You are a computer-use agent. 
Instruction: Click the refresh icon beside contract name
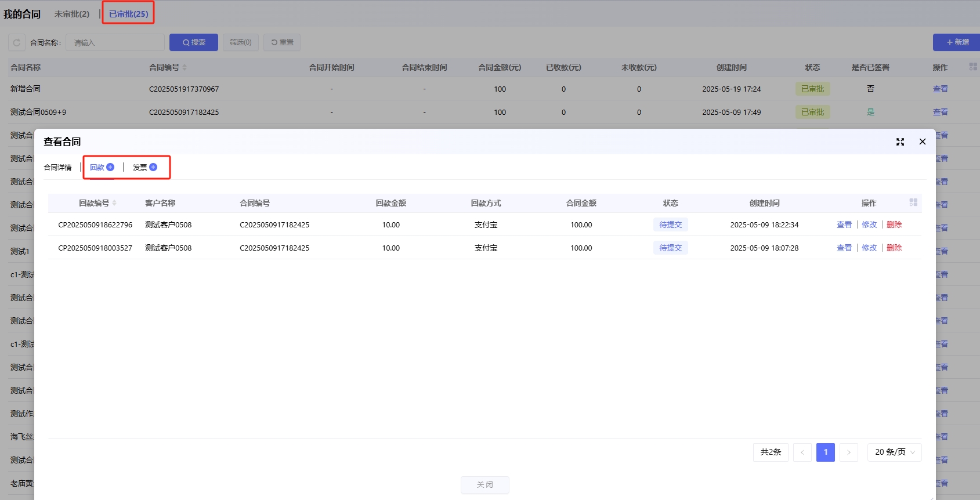[17, 42]
